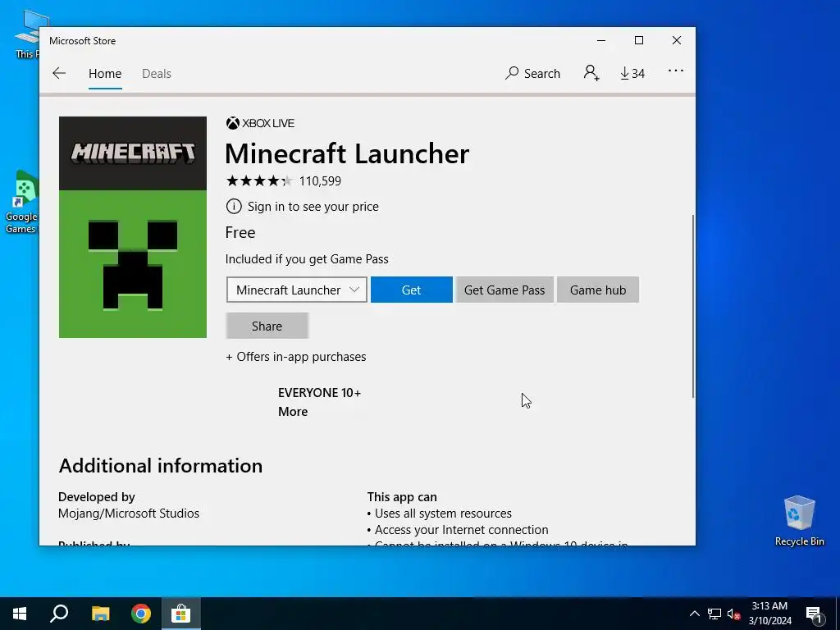
Task: Open taskbar search magnifier
Action: point(59,614)
